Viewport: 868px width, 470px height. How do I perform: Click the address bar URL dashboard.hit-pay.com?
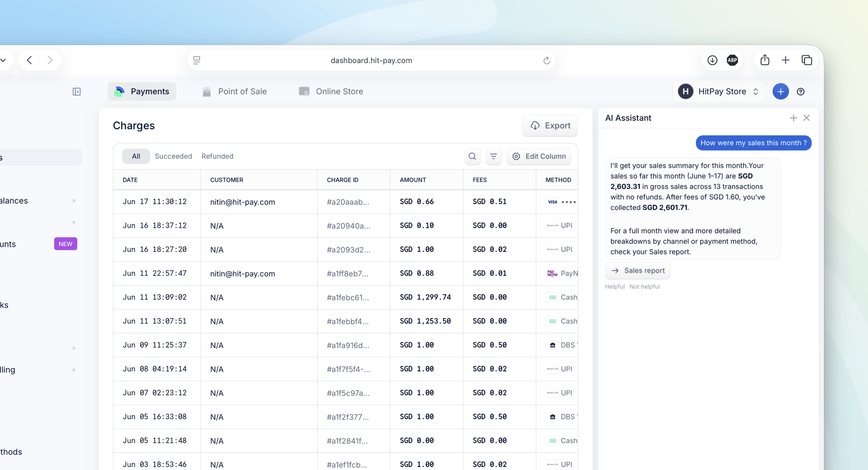371,61
